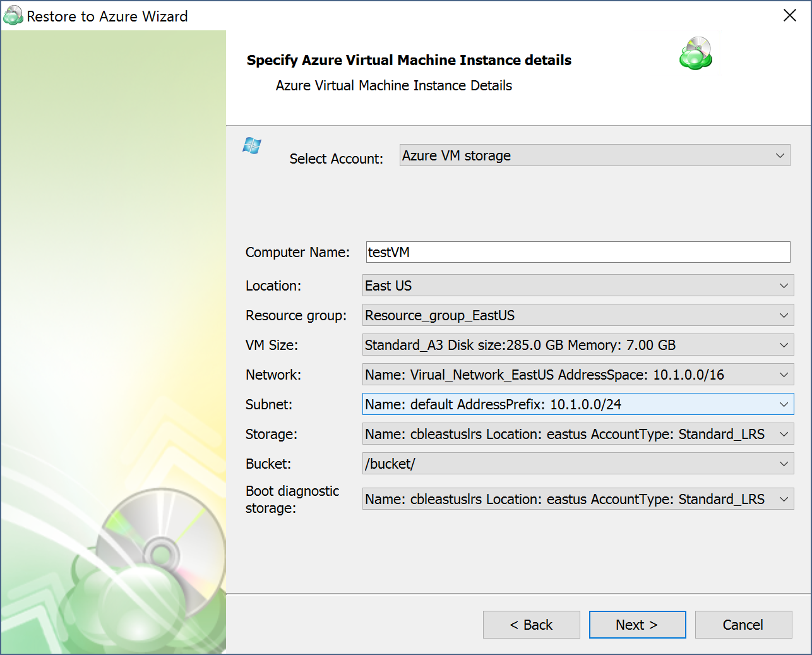Click 'Azure Virtual Machine Instance Details' subtitle
This screenshot has width=812, height=655.
pos(394,85)
